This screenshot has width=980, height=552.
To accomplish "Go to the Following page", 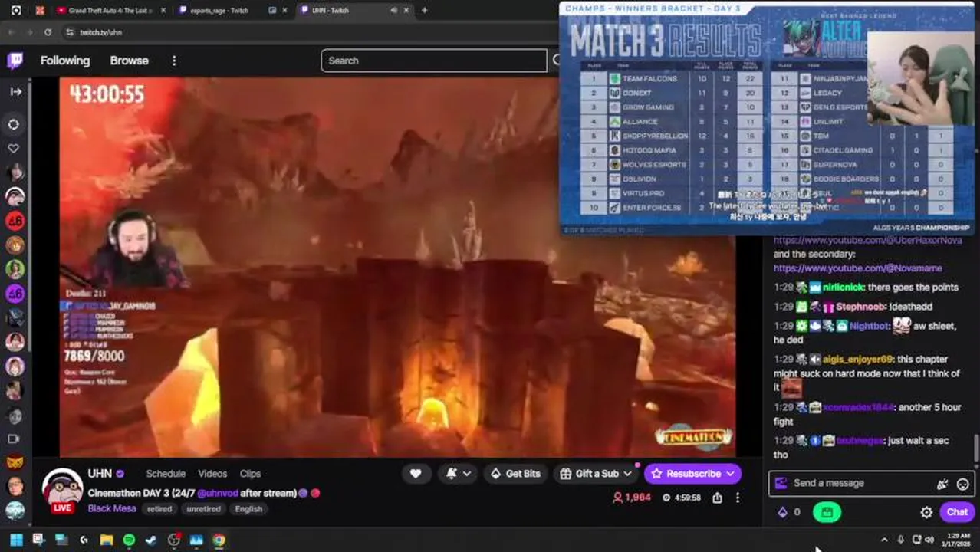I will click(65, 61).
